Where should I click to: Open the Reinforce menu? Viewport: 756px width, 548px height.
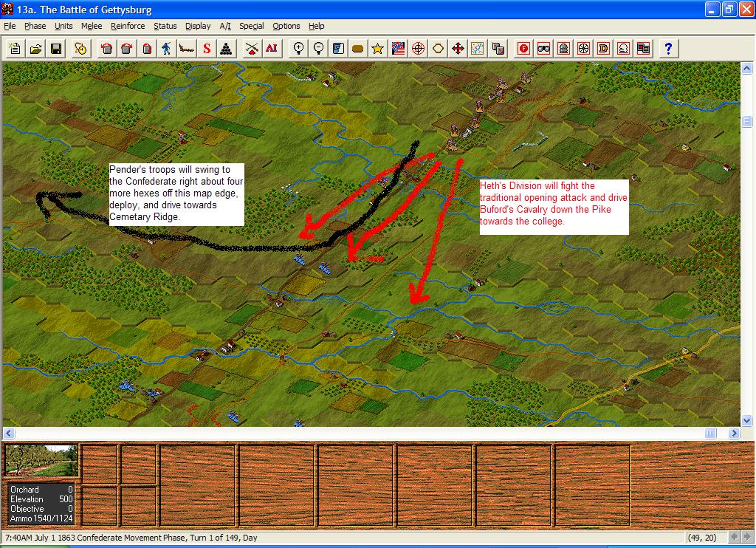click(x=128, y=26)
